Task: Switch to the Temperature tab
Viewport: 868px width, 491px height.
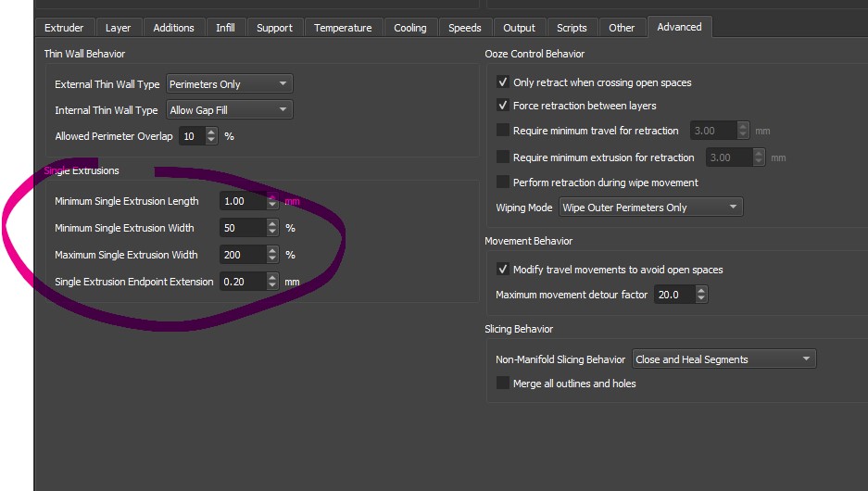Action: (343, 28)
